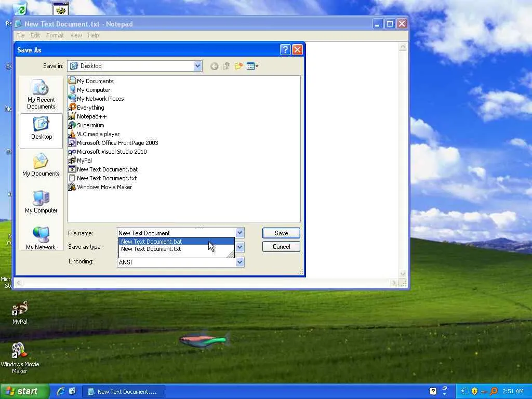Expand the File name dropdown arrow
The height and width of the screenshot is (399, 532).
point(240,233)
